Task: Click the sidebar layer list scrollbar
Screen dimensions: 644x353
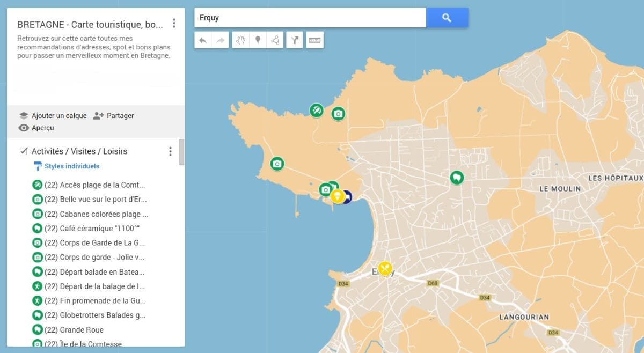Action: point(181,152)
